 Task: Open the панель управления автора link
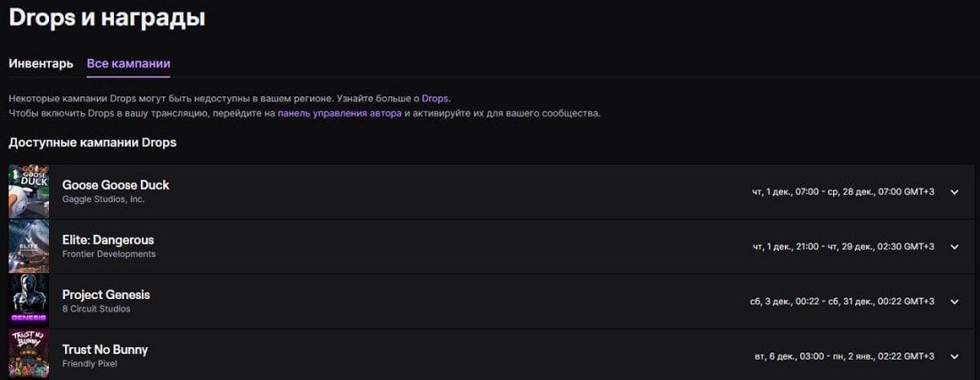pos(339,114)
